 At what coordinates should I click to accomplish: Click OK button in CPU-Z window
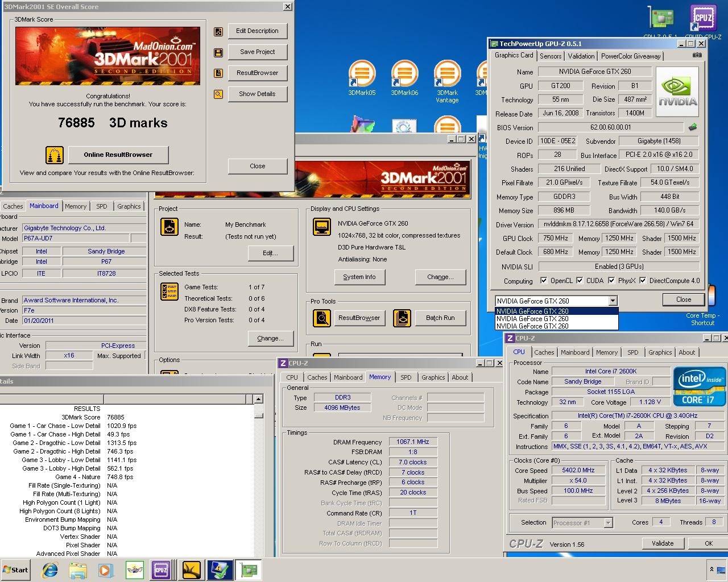[x=709, y=543]
